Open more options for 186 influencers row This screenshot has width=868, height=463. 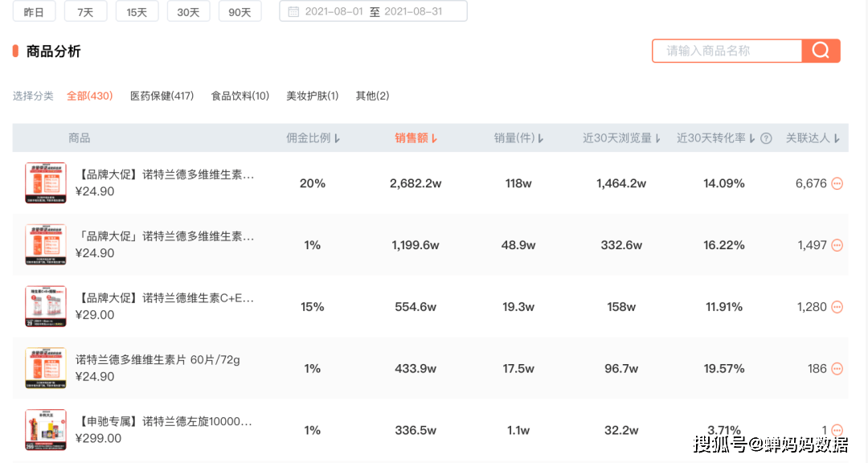point(837,369)
